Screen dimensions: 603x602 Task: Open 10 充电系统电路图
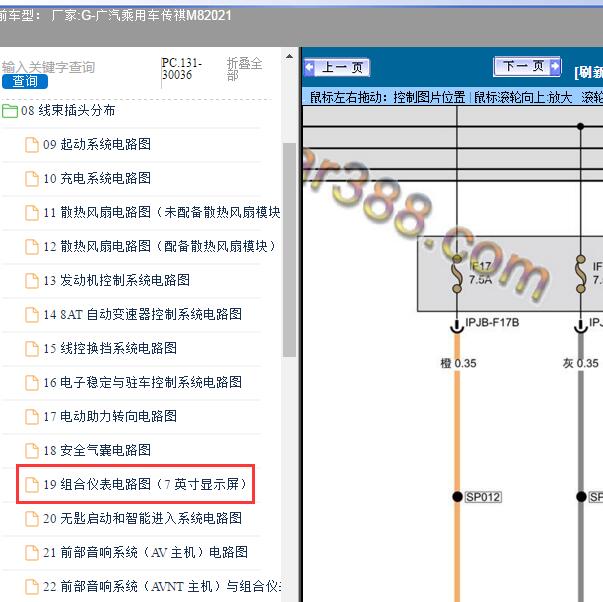[x=97, y=178]
